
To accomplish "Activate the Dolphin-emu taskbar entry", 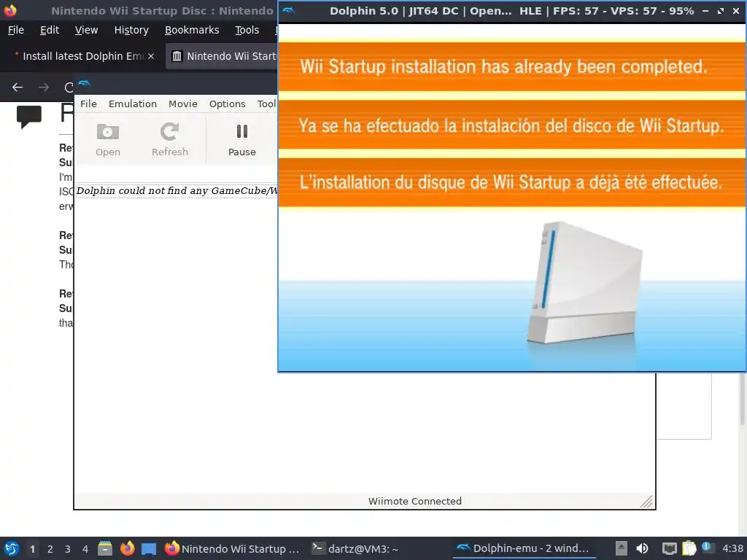I will tap(523, 548).
